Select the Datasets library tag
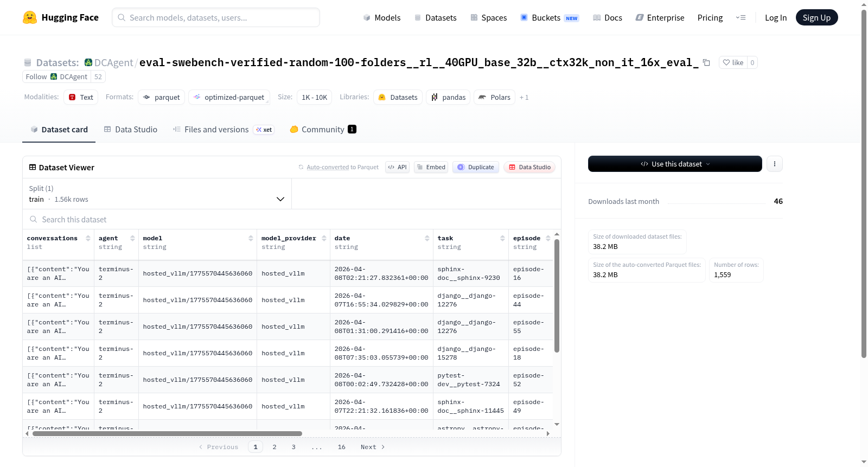868x467 pixels. tap(398, 97)
